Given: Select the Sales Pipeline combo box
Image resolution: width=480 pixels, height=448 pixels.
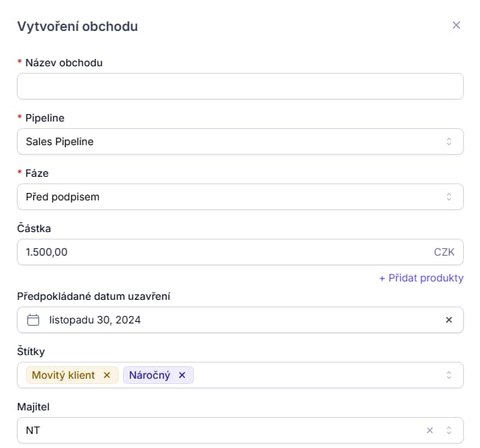Looking at the screenshot, I should pos(221,141).
